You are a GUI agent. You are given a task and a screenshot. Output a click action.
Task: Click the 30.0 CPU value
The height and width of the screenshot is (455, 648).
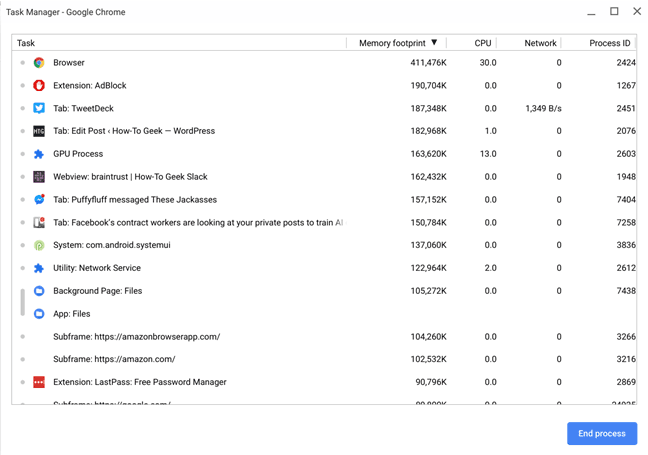click(x=488, y=63)
